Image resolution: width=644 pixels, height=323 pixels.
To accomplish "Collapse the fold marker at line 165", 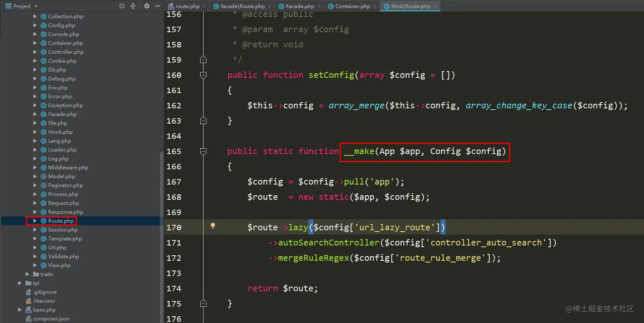I will pos(203,151).
